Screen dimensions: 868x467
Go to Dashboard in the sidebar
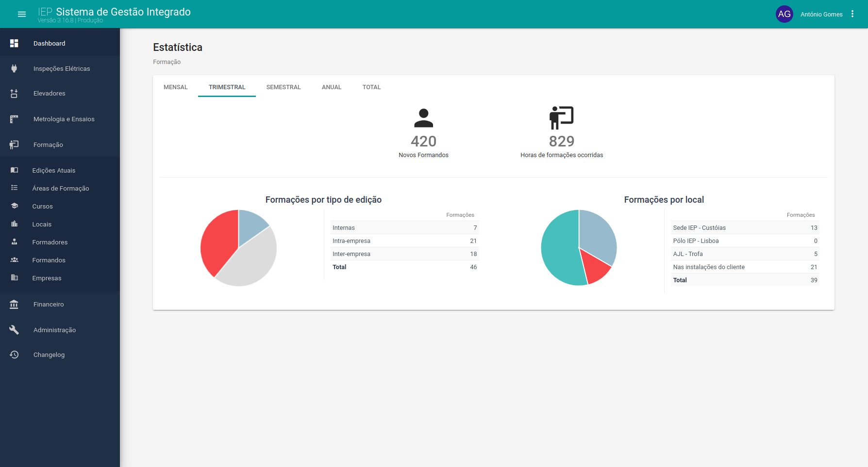pos(60,43)
